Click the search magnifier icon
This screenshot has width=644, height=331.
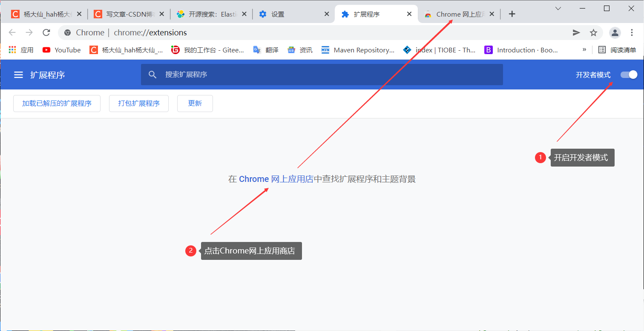pos(153,75)
